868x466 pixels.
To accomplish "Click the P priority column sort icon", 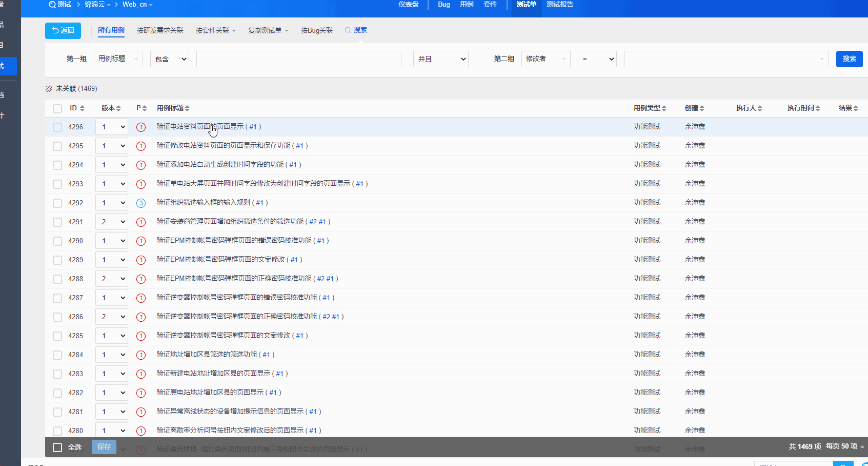I will pyautogui.click(x=145, y=108).
